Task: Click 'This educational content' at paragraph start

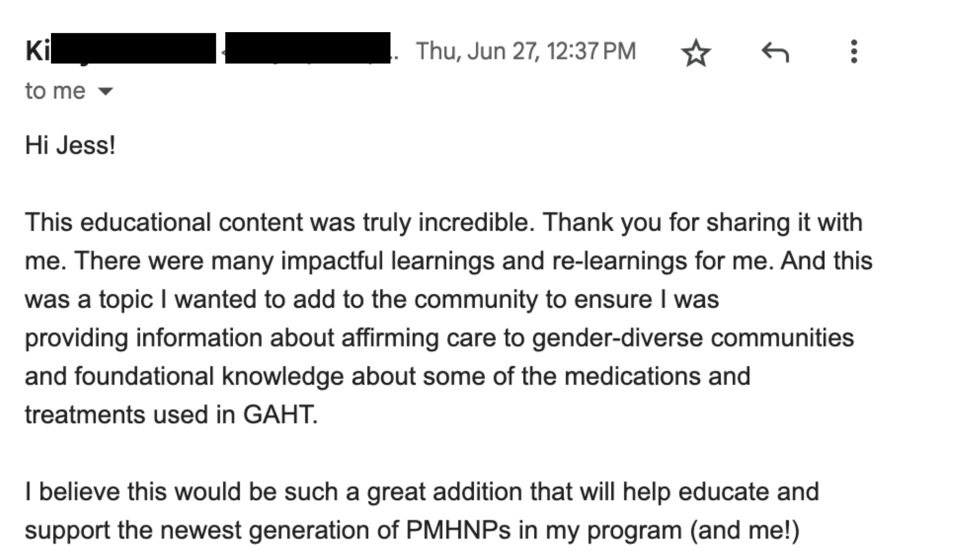Action: click(118, 222)
